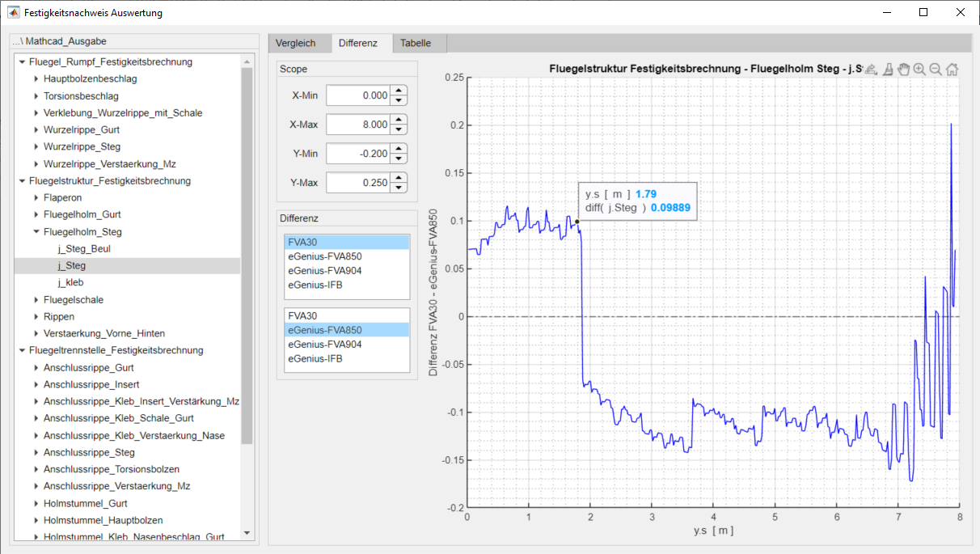Collapse the Fluegel_Rumpf_Festigkeitsbrechnung node
The width and height of the screenshot is (980, 554).
pyautogui.click(x=21, y=62)
